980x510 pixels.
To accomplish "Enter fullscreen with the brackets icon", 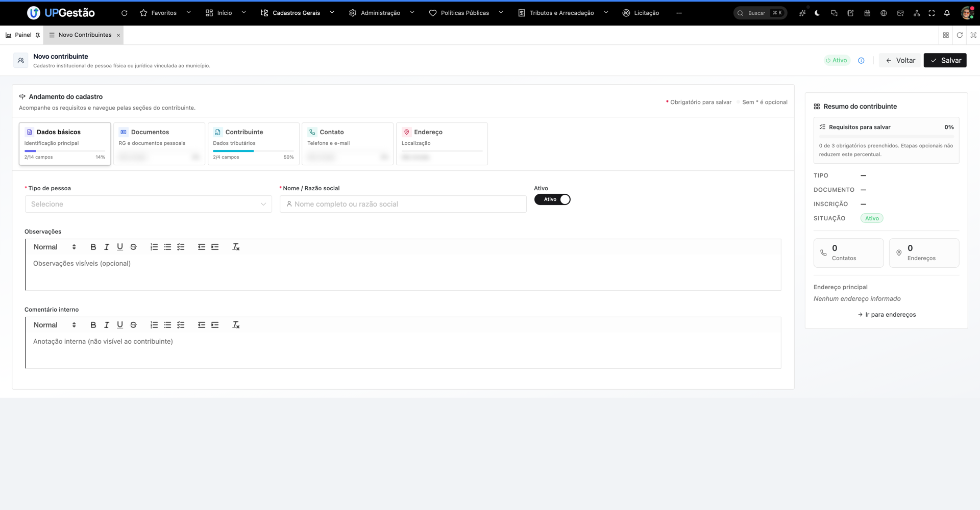I will click(932, 13).
